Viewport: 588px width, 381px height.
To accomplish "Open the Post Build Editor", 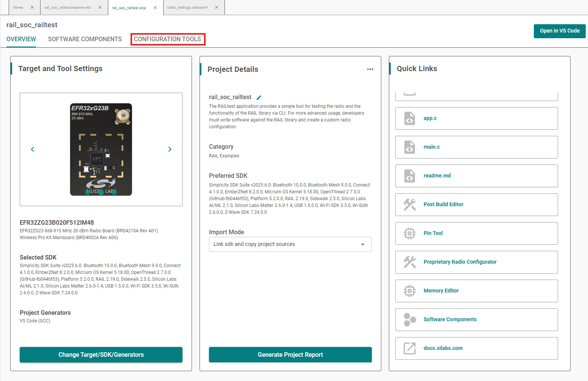I will click(x=443, y=204).
